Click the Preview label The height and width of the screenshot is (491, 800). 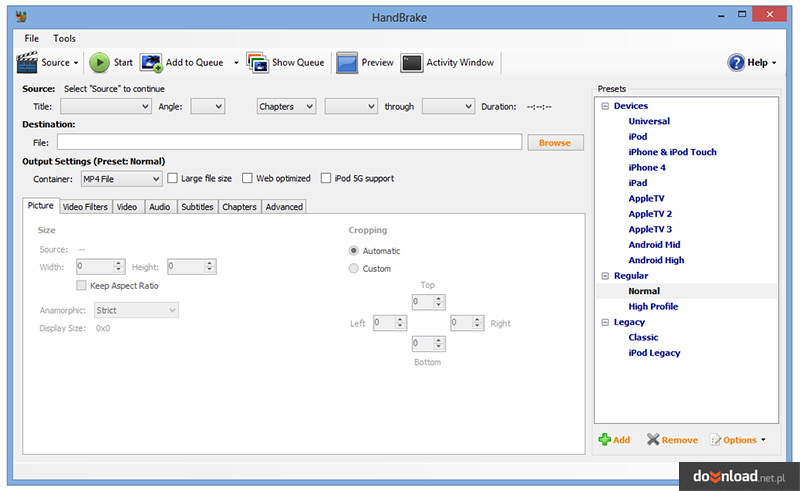pos(378,62)
